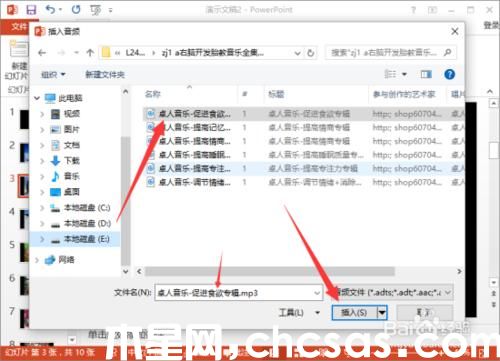Open the 插入 button's dropdown arrow
Image resolution: width=500 pixels, height=361 pixels.
tap(382, 312)
